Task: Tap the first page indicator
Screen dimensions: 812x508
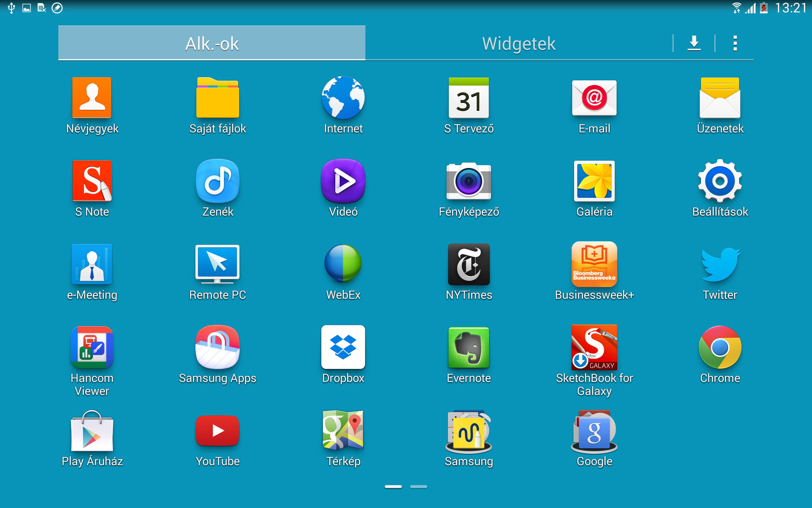Action: pyautogui.click(x=393, y=486)
